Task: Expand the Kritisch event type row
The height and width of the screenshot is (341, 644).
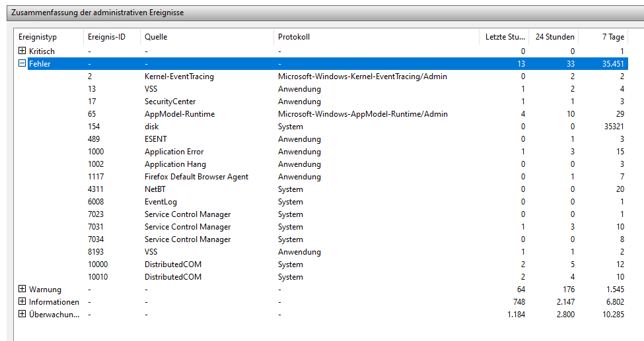Action: coord(22,51)
